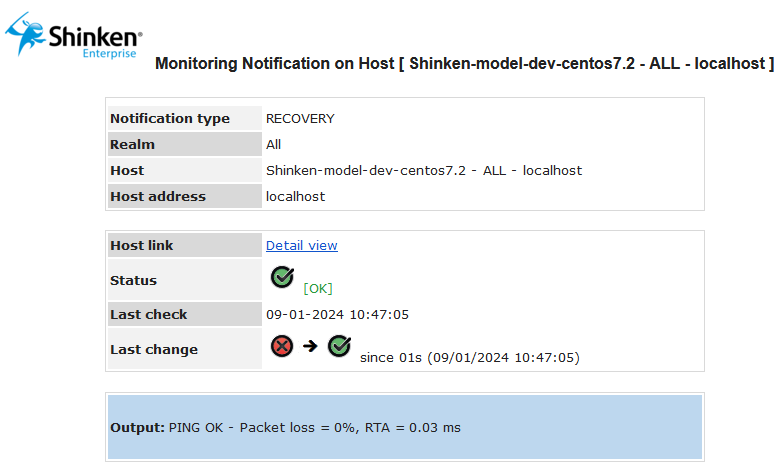Click the Last check timestamp

click(x=337, y=314)
